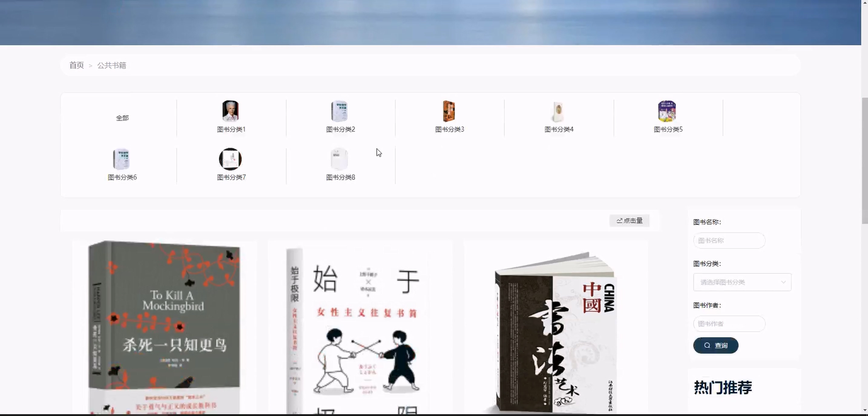Viewport: 868px width, 416px height.
Task: Click the 图书分类1 label
Action: coord(231,129)
